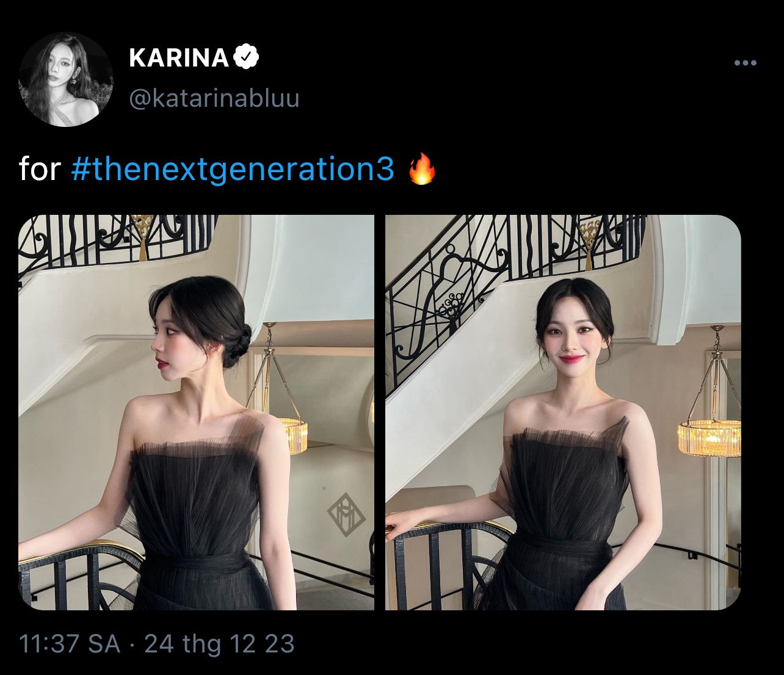This screenshot has height=675, width=784.
Task: Click the date 24 thg 12 23
Action: 219,644
